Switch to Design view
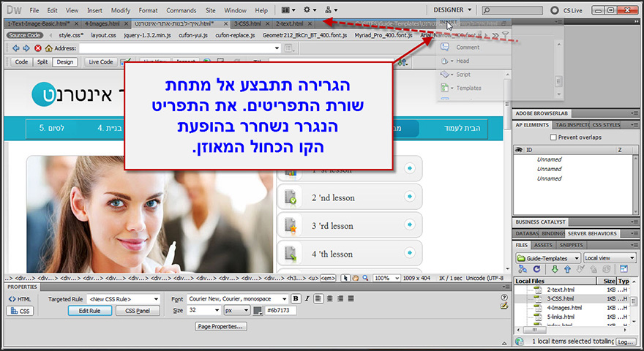This screenshot has width=644, height=351. pos(65,62)
